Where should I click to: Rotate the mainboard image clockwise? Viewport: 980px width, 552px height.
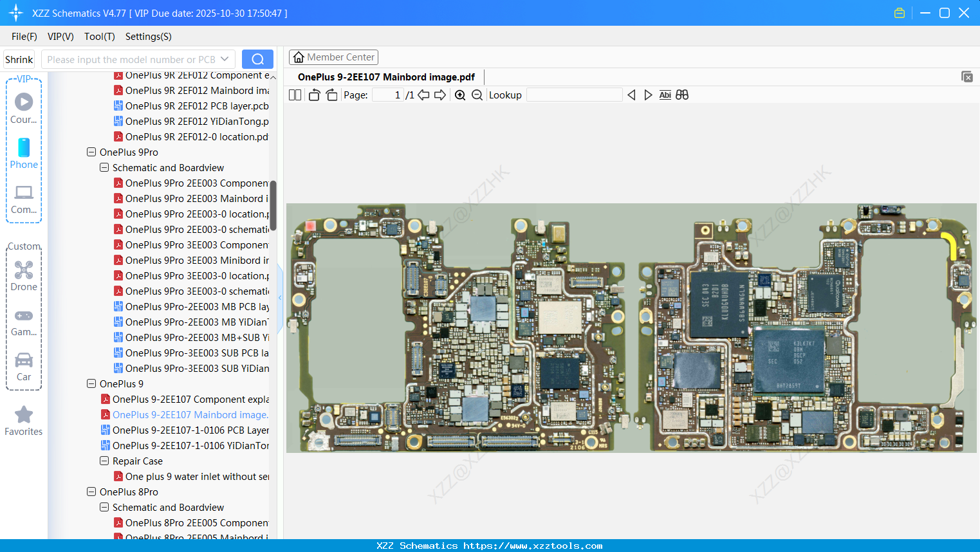tap(331, 95)
